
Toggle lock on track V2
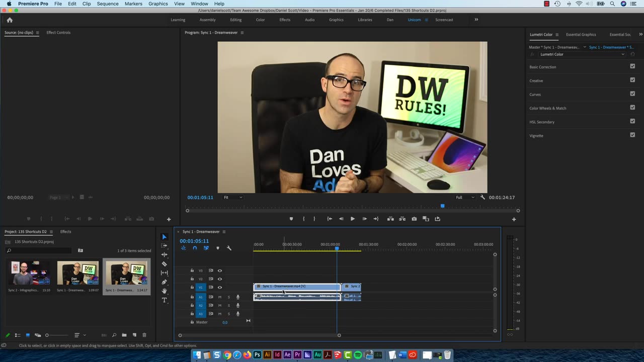pos(192,279)
